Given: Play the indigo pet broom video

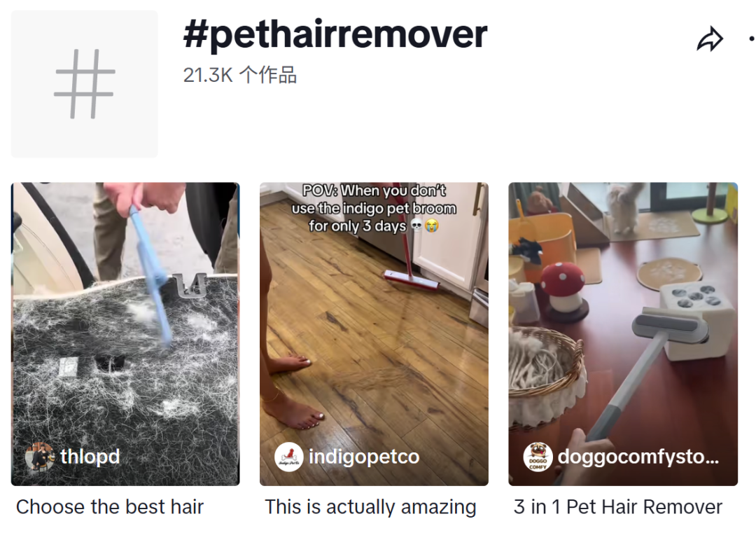Looking at the screenshot, I should coord(374,334).
